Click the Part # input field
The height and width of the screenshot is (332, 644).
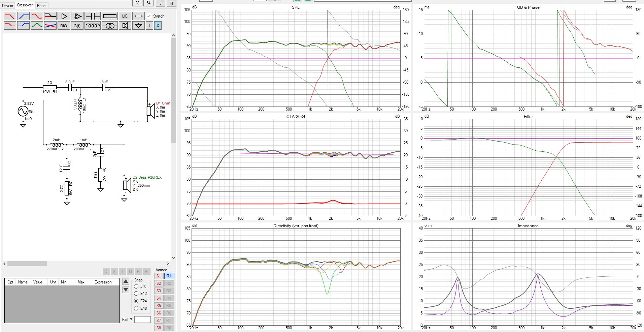tap(142, 319)
